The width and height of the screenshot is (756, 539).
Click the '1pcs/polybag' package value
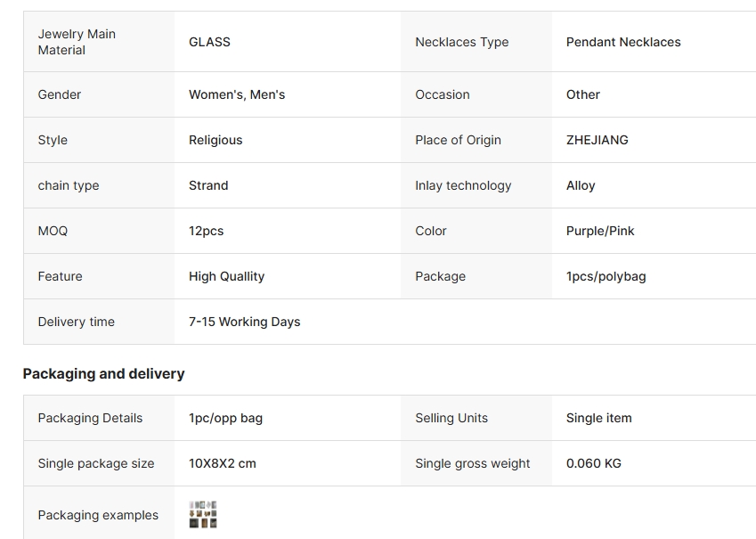(606, 276)
